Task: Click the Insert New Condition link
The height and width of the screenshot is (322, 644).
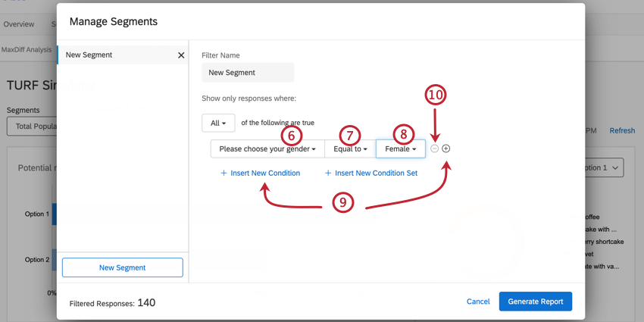Action: pyautogui.click(x=260, y=174)
